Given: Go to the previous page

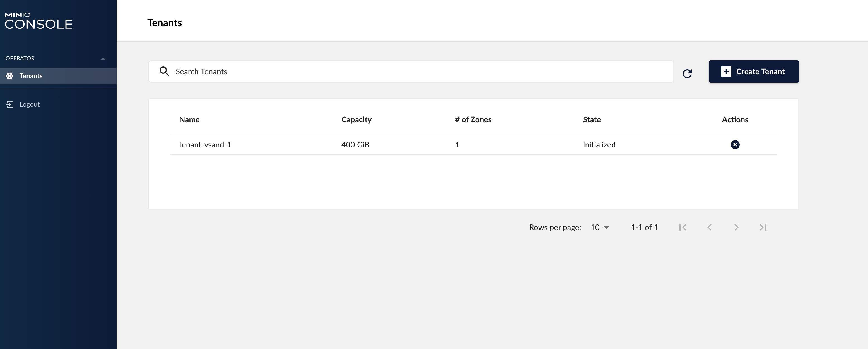Looking at the screenshot, I should (x=709, y=227).
